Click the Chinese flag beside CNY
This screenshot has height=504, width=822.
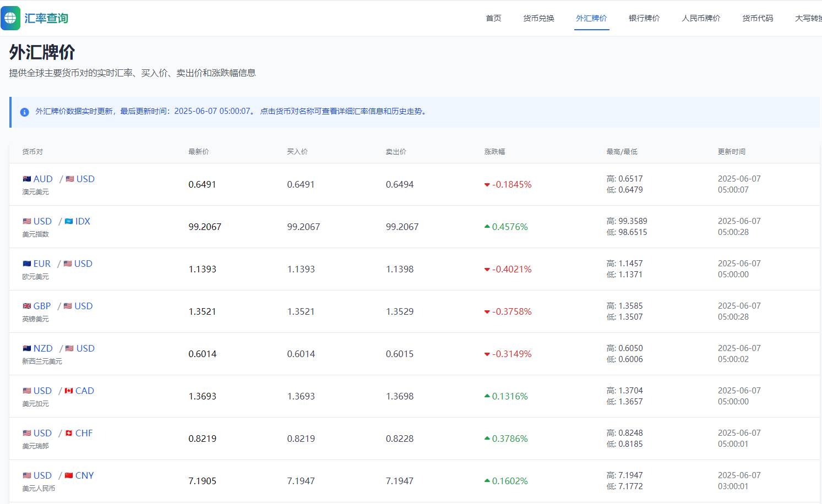[x=69, y=475]
